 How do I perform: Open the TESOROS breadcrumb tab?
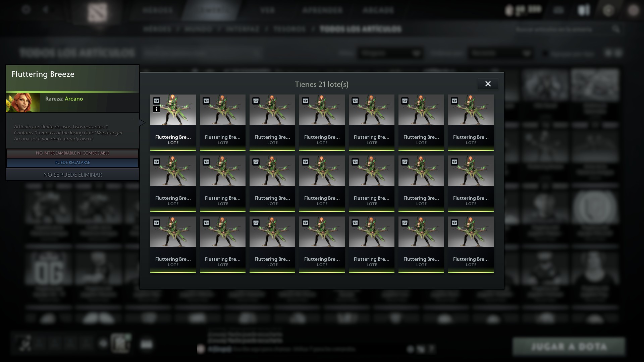(x=289, y=29)
